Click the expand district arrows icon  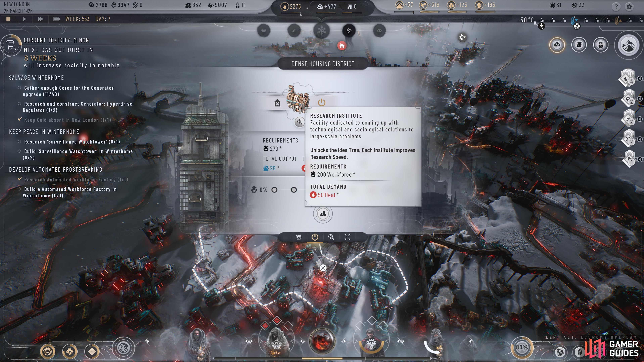pyautogui.click(x=348, y=237)
